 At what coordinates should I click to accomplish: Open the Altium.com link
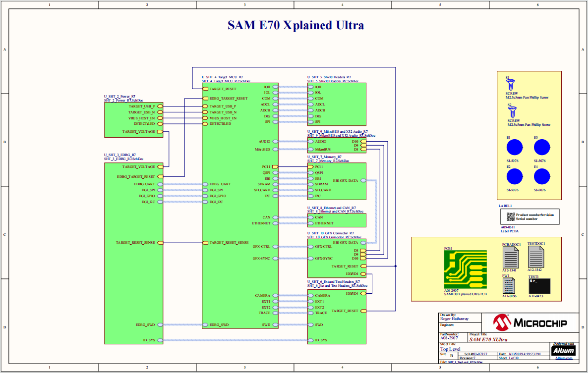[x=563, y=358]
